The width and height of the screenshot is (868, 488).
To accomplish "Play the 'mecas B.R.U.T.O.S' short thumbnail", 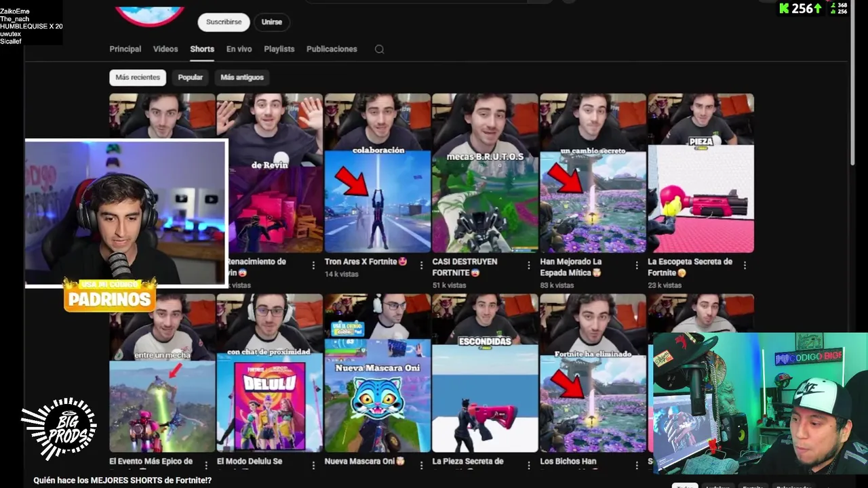I will [x=485, y=173].
